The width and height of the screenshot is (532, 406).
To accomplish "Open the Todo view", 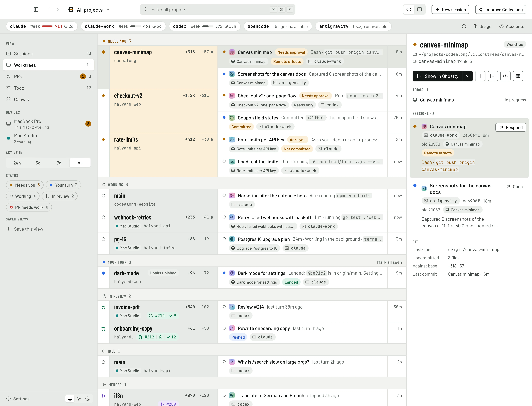I will pos(48,88).
